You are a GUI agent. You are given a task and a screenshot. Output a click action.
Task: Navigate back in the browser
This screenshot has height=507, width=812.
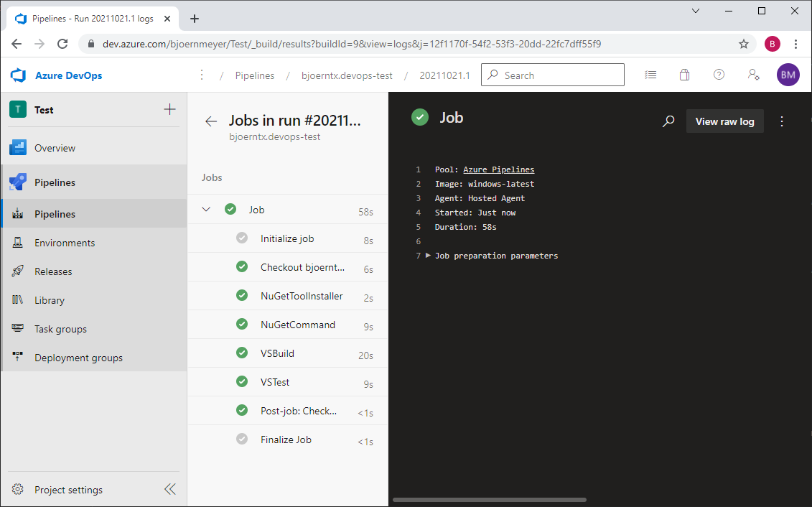pos(17,44)
